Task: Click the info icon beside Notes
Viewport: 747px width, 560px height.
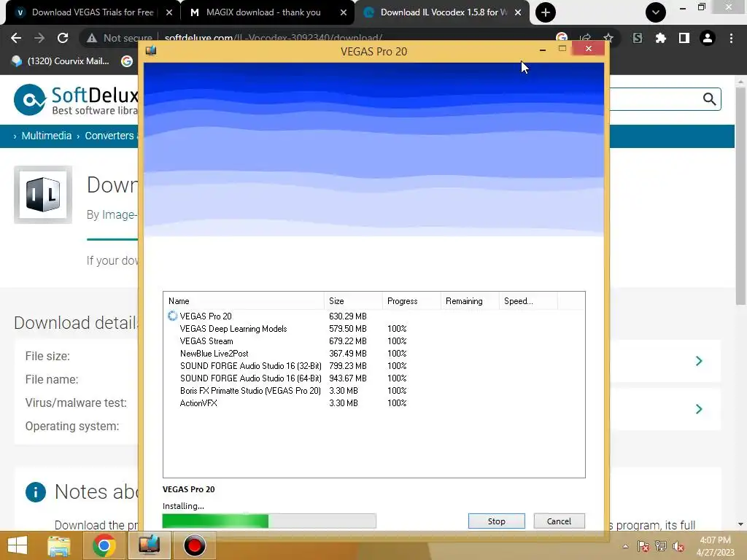Action: 36,492
